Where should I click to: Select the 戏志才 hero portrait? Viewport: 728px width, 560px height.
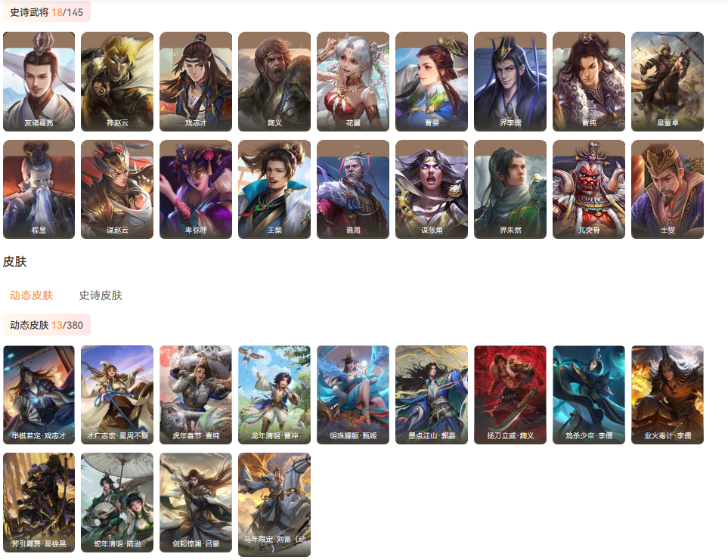click(x=196, y=82)
